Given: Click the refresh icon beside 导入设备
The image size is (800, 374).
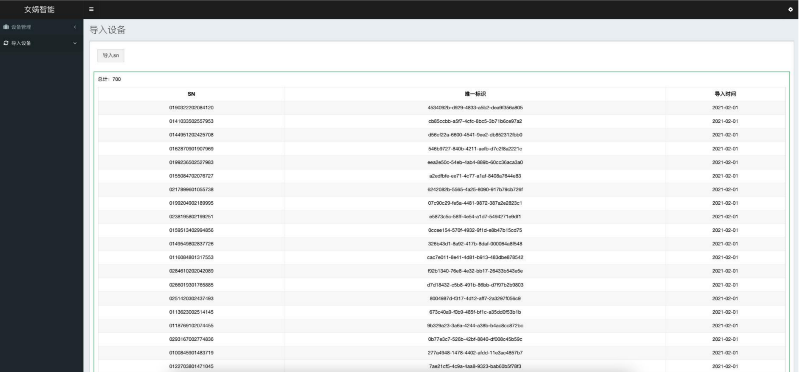Looking at the screenshot, I should coord(6,43).
